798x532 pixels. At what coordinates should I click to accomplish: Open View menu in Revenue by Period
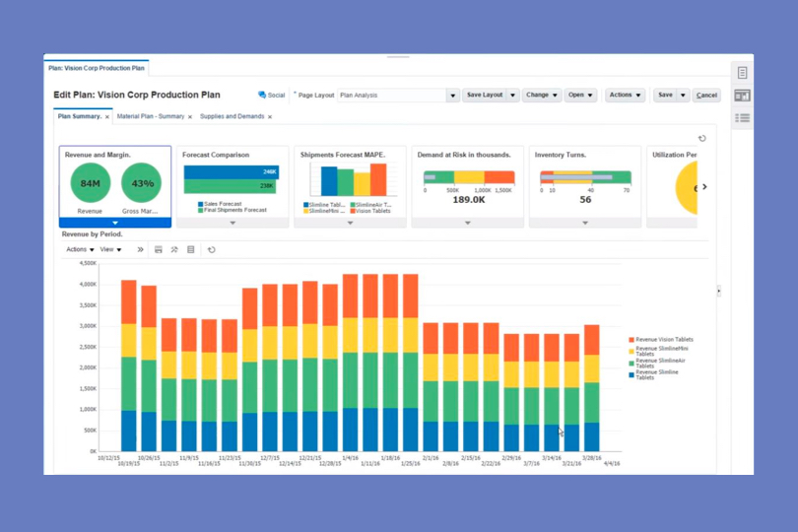point(110,249)
